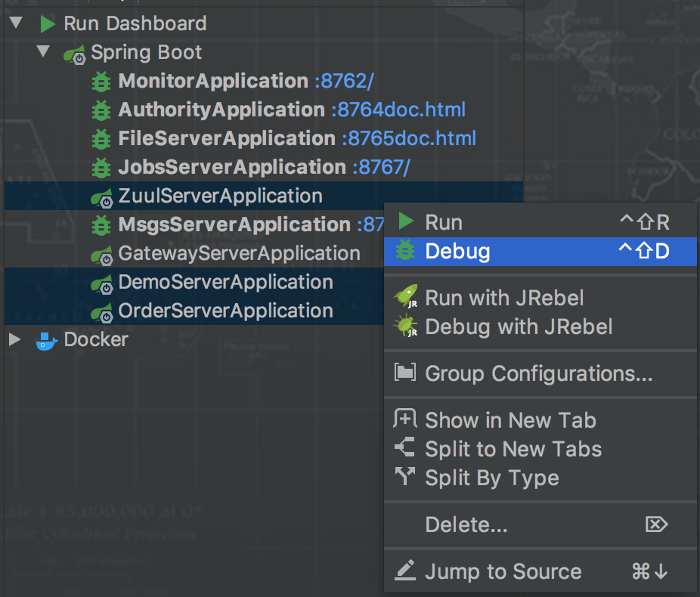Click the DemoServerApplication Spring Boot icon

[x=102, y=284]
